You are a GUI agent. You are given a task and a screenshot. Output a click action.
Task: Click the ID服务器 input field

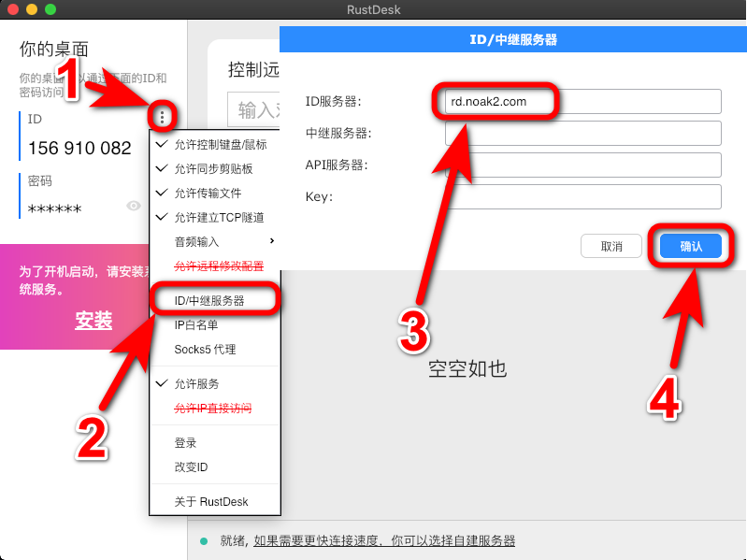583,101
